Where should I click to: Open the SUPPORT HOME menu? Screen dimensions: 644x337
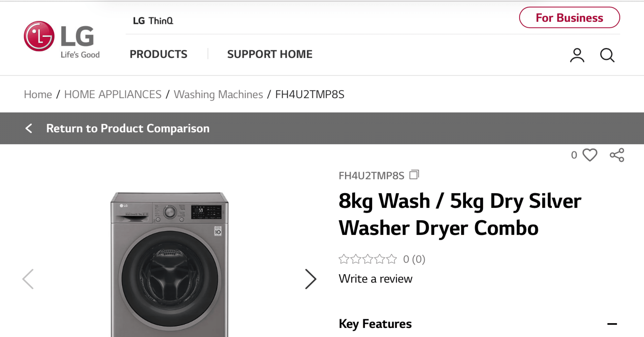pyautogui.click(x=270, y=54)
